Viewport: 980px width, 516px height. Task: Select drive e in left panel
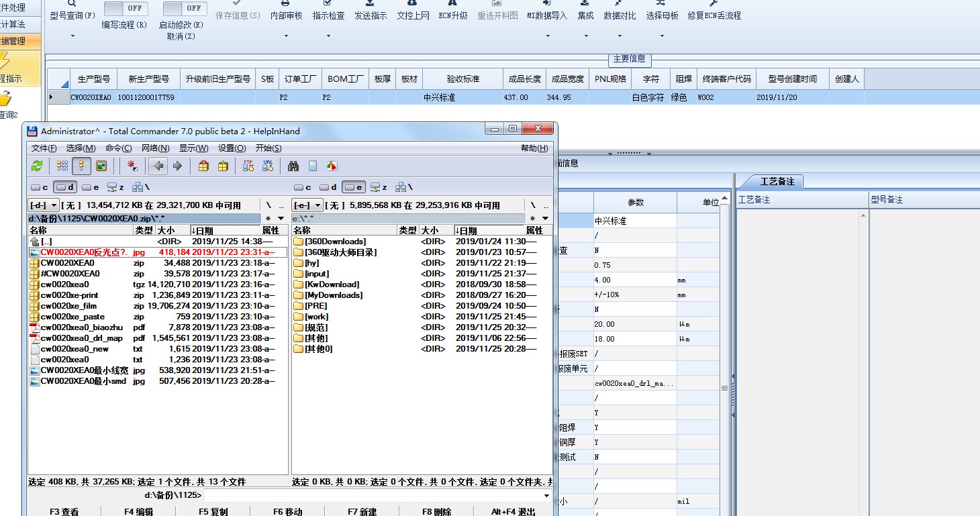click(91, 187)
